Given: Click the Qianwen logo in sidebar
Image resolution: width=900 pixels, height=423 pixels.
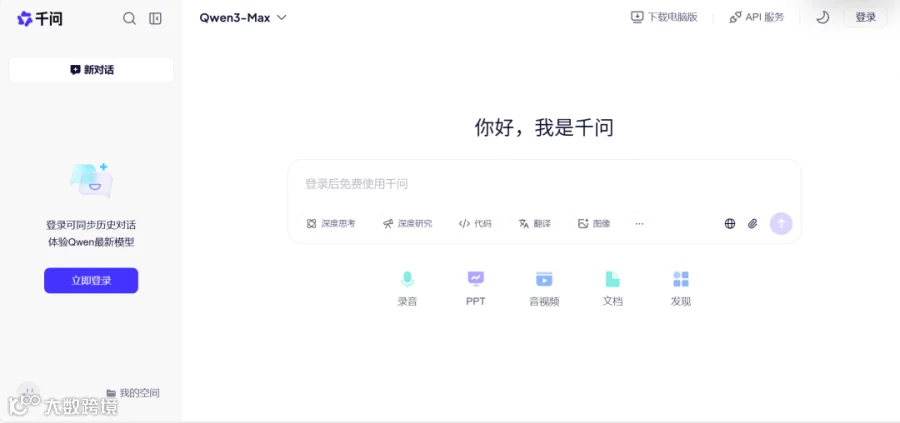Looking at the screenshot, I should (x=40, y=19).
